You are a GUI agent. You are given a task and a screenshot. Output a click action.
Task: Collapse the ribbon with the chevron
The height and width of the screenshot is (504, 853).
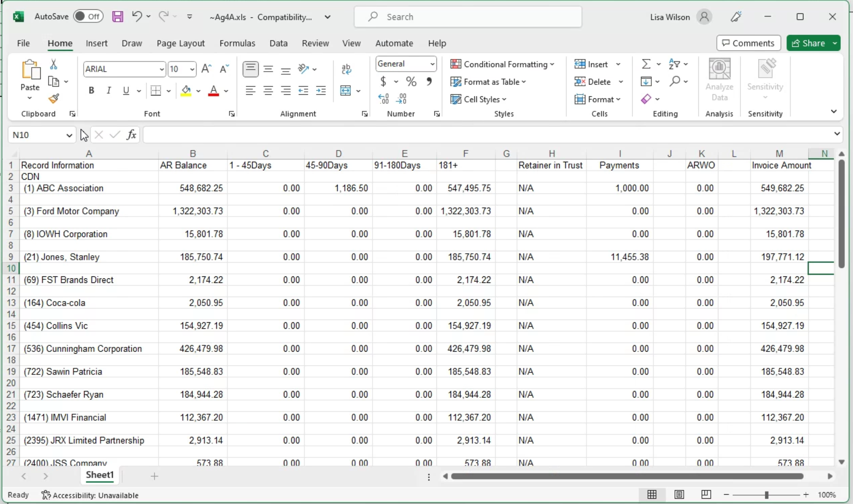pos(834,111)
